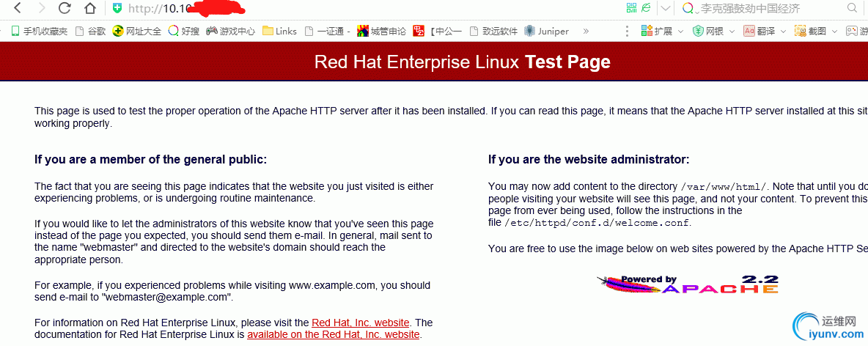Click the 'Red Hat Enterprise Linux Test Page' heading
Viewport: 868px width, 346px height.
463,62
